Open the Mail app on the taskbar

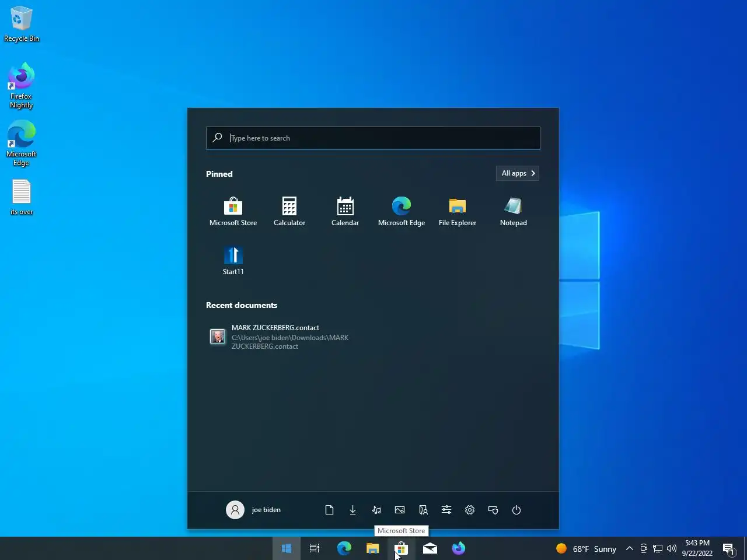click(430, 548)
